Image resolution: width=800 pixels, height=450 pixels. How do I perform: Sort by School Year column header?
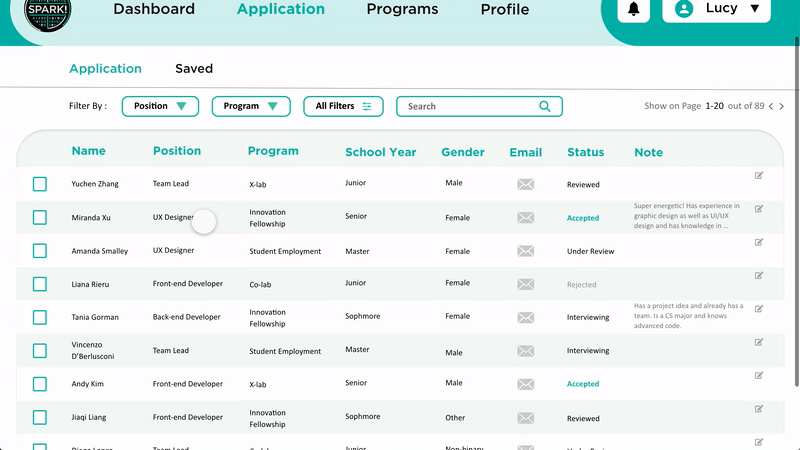(381, 152)
